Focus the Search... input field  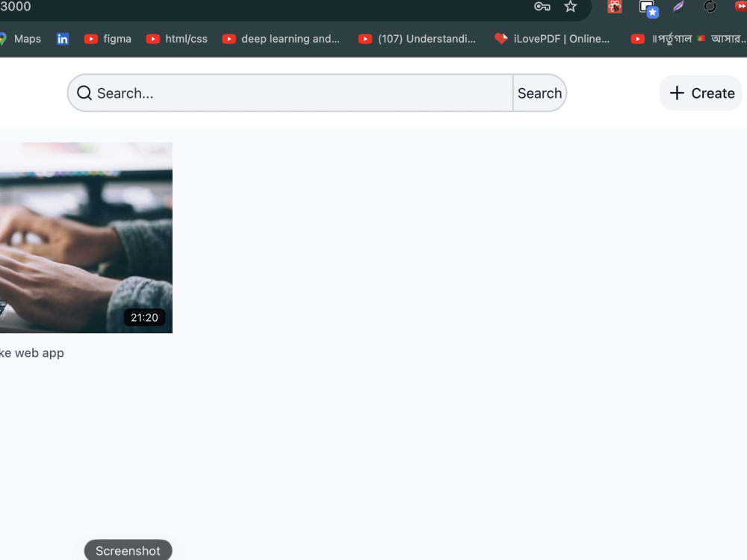click(290, 93)
